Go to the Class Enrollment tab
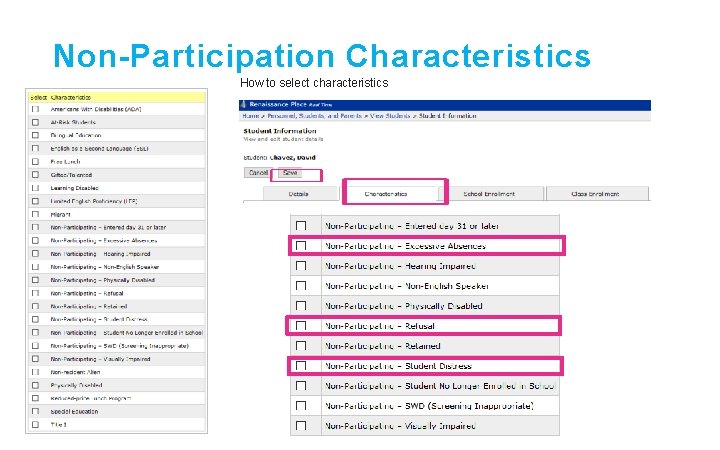The image size is (720, 450). [594, 194]
